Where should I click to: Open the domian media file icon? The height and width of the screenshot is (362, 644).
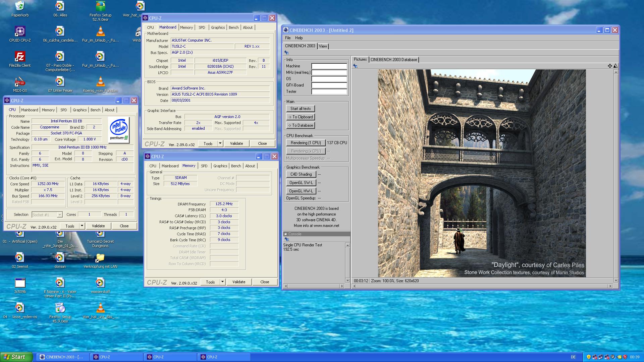60,257
